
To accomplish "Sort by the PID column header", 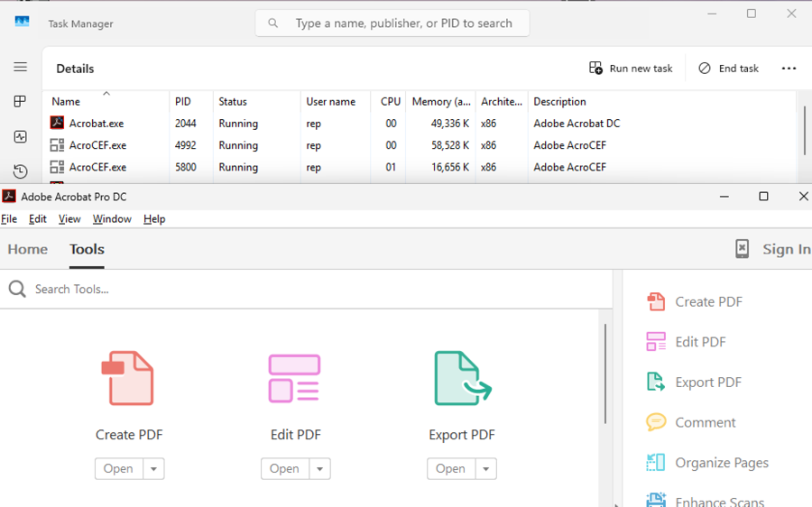I will tap(183, 102).
